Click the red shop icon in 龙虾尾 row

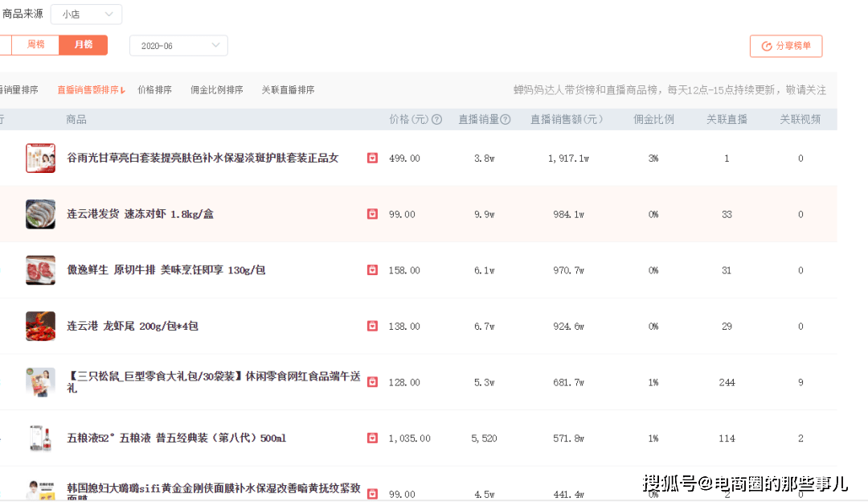[372, 326]
